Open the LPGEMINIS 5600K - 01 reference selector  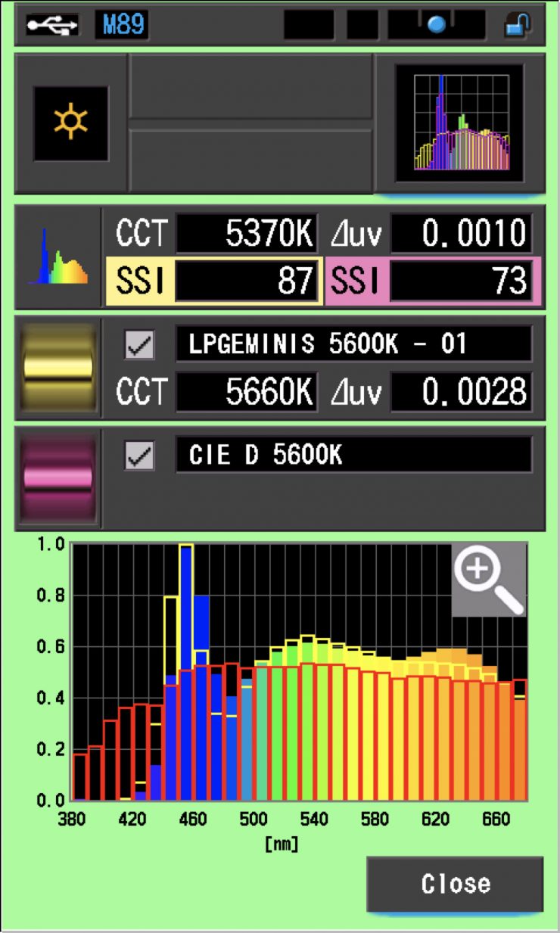[x=353, y=345]
